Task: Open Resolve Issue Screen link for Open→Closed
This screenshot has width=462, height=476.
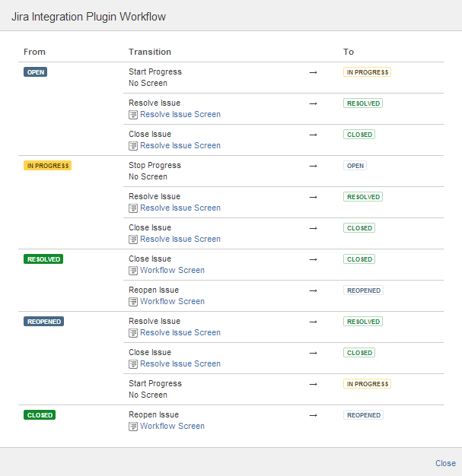Action: pos(180,146)
